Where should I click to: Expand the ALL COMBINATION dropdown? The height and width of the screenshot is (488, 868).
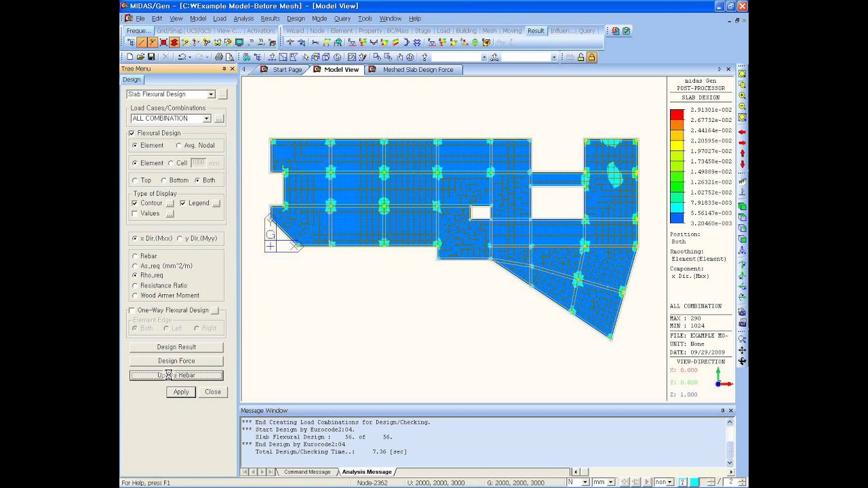pyautogui.click(x=207, y=119)
